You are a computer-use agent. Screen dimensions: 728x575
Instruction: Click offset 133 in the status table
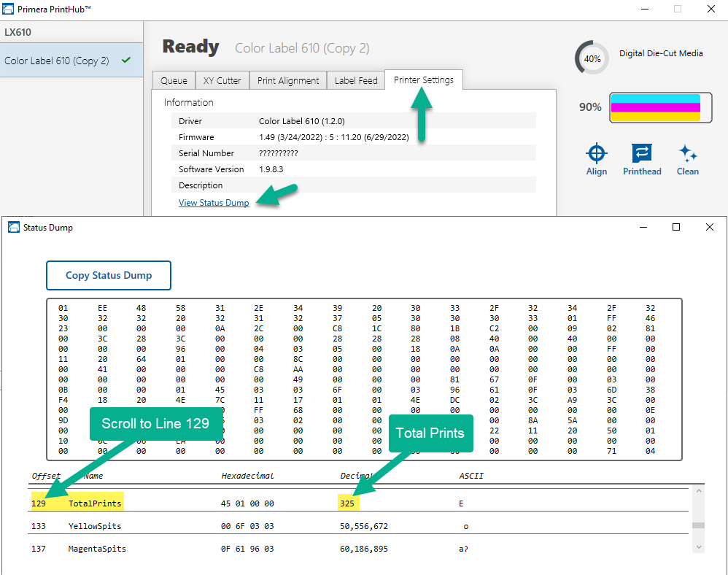click(x=39, y=526)
